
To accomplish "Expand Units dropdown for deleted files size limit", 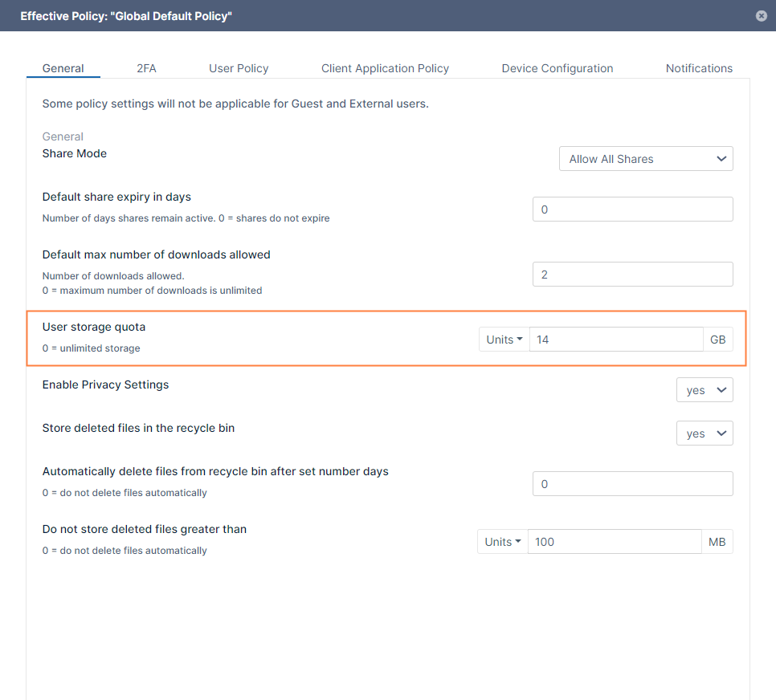I will click(x=502, y=542).
